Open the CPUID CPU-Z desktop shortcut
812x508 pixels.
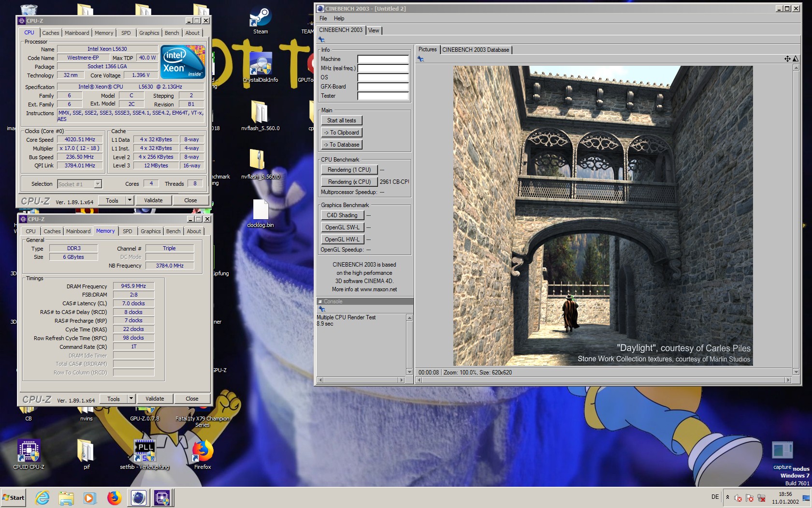29,455
